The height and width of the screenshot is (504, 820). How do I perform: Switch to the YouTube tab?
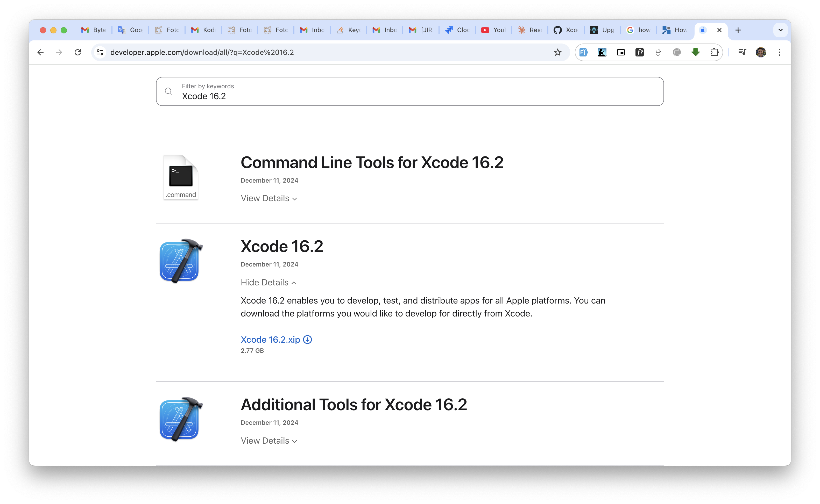pyautogui.click(x=493, y=30)
